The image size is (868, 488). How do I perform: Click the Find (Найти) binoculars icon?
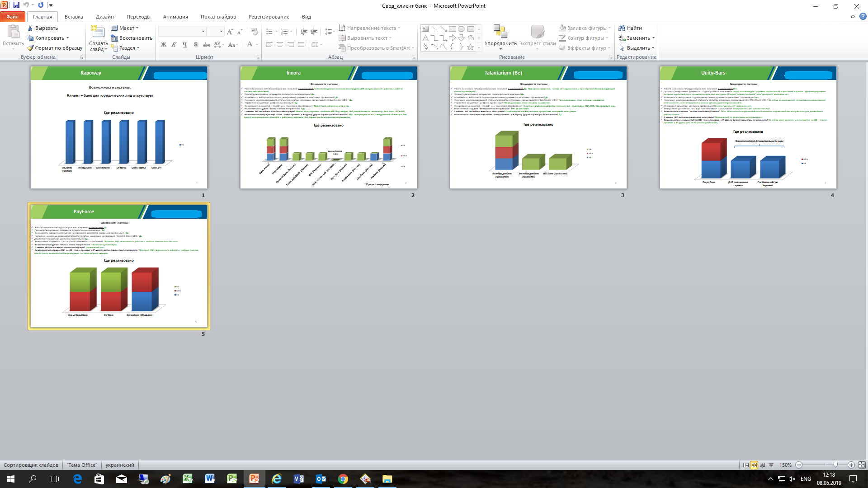pyautogui.click(x=622, y=28)
